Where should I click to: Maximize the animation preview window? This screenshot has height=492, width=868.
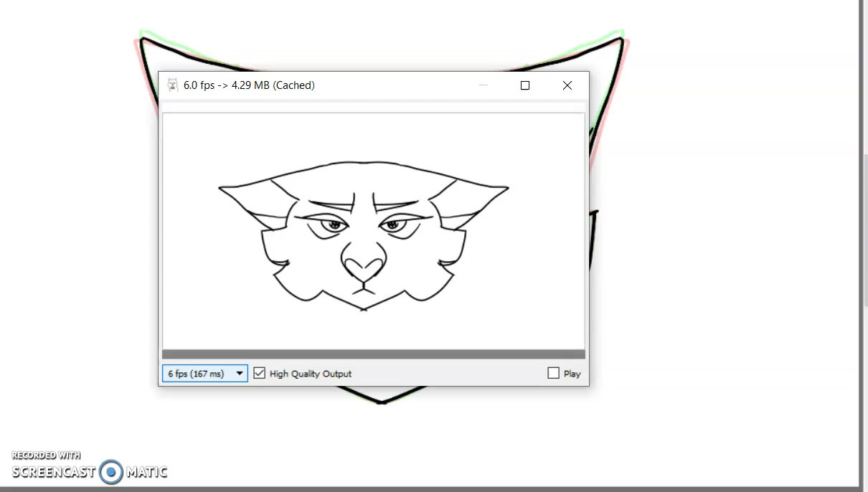coord(525,85)
